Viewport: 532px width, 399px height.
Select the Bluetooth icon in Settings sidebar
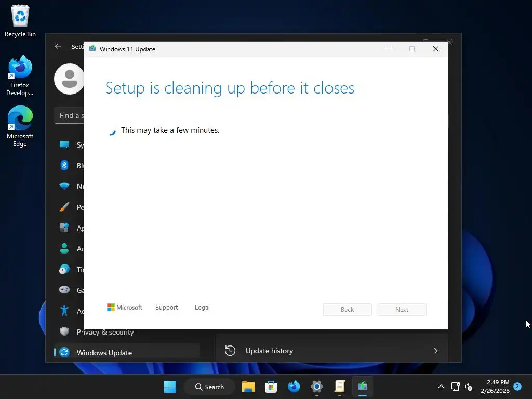[64, 165]
